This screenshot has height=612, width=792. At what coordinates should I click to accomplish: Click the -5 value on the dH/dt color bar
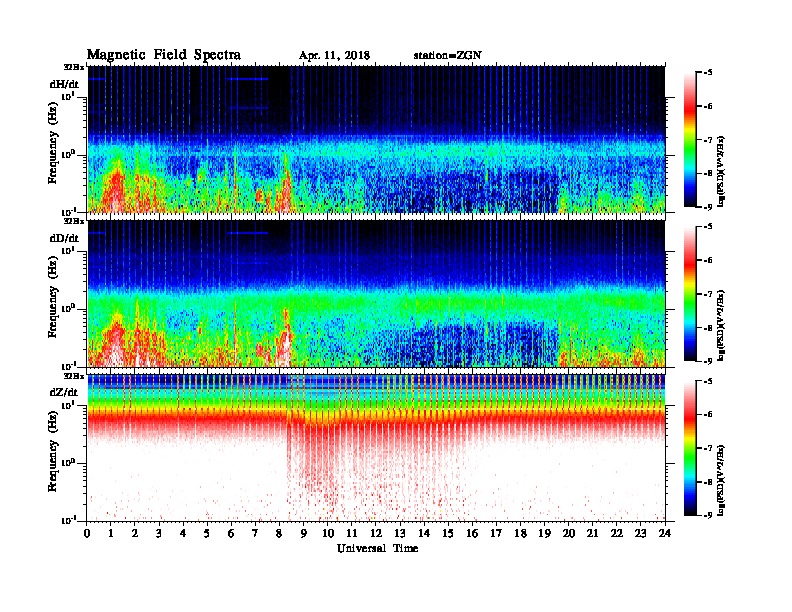coord(708,73)
